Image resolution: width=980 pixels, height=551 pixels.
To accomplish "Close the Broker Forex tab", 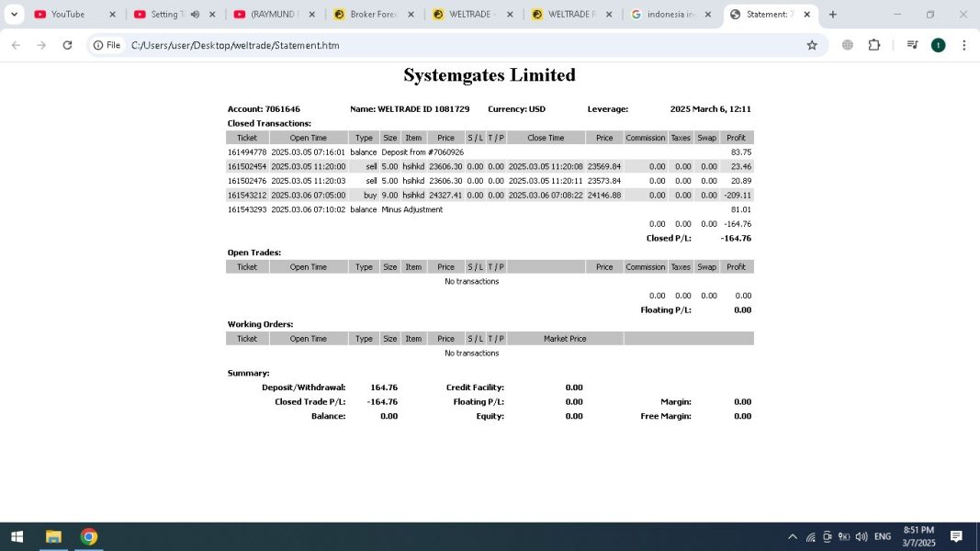I will 411,15.
